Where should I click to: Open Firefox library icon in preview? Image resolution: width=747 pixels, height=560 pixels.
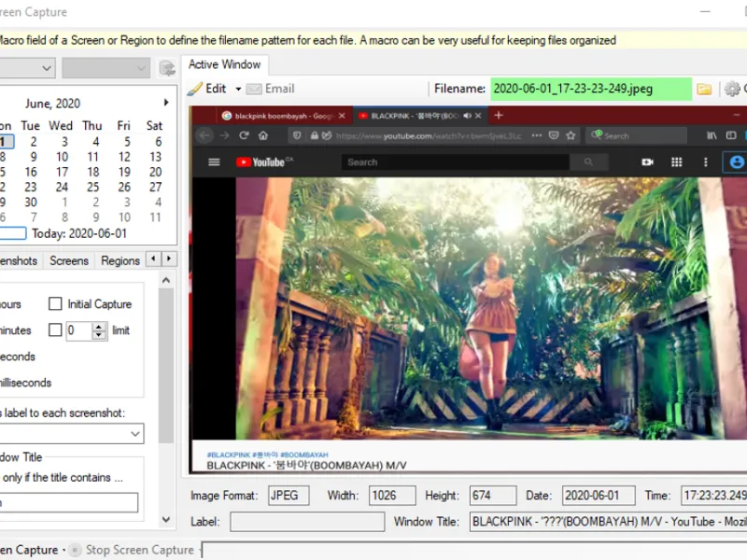pyautogui.click(x=712, y=135)
